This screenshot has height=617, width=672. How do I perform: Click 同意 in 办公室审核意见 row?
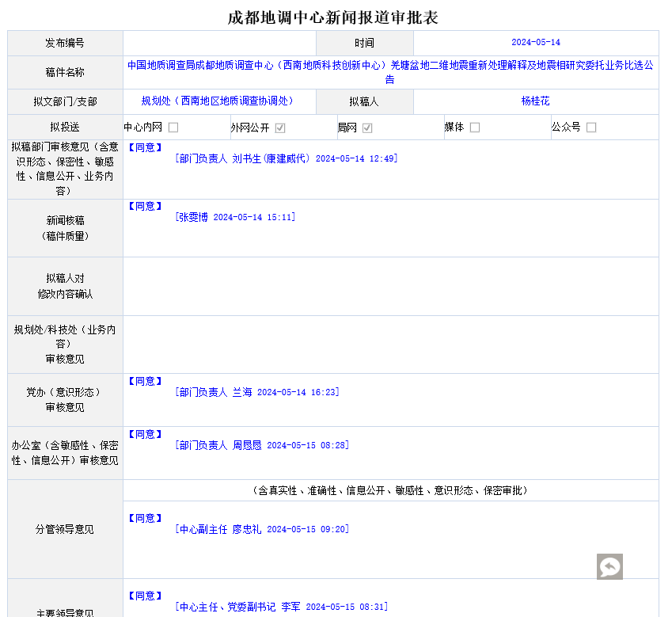coord(146,435)
